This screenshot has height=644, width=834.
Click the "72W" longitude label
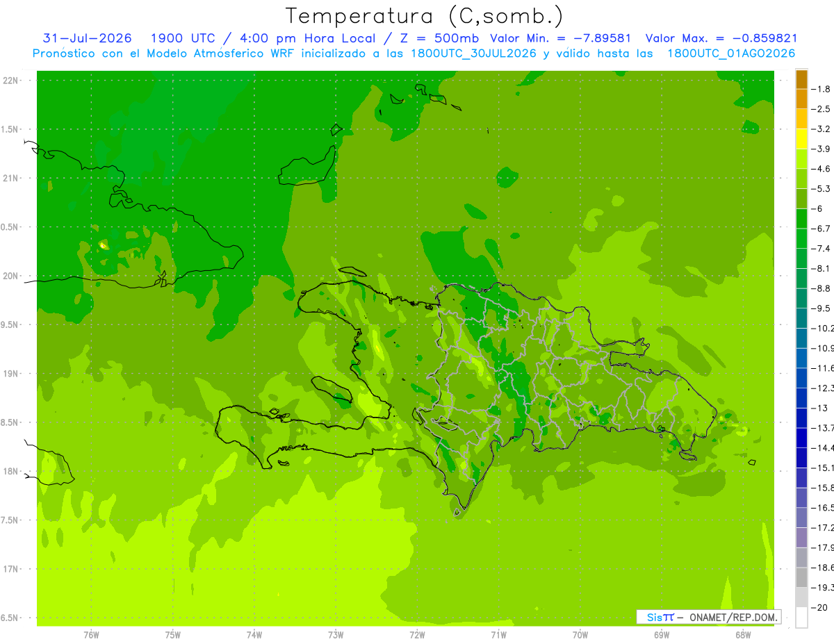click(x=417, y=635)
